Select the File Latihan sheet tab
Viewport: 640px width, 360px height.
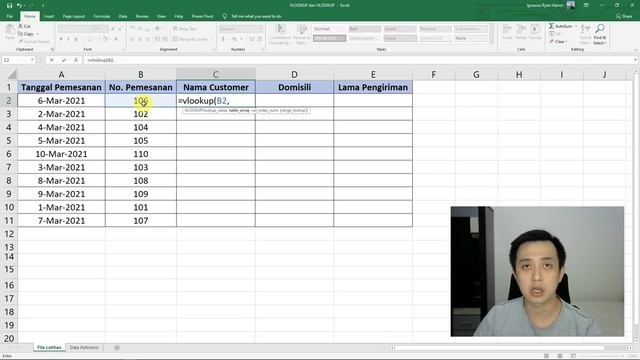(x=49, y=348)
